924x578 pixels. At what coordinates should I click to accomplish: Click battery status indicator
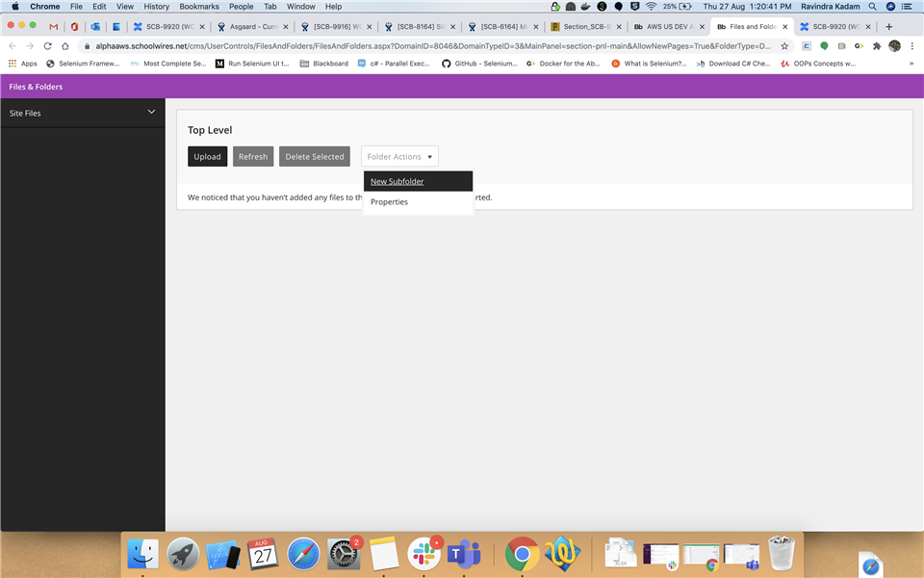coord(677,7)
